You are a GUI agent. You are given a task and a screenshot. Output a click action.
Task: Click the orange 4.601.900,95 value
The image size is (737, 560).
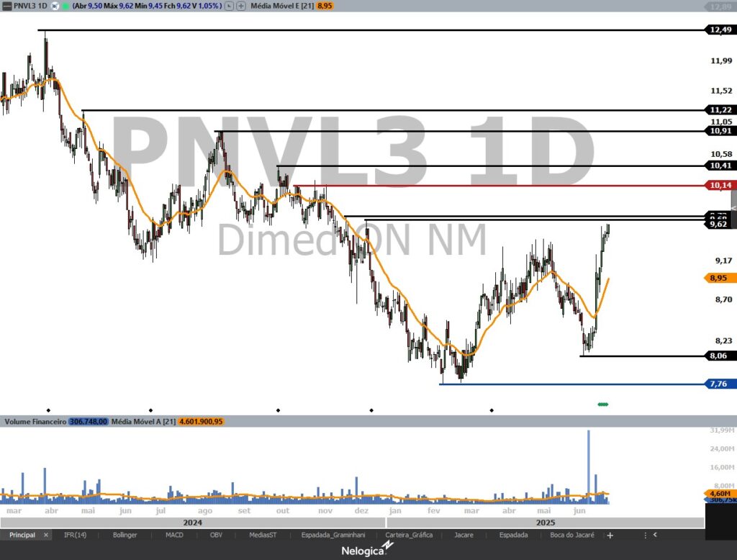tap(202, 422)
